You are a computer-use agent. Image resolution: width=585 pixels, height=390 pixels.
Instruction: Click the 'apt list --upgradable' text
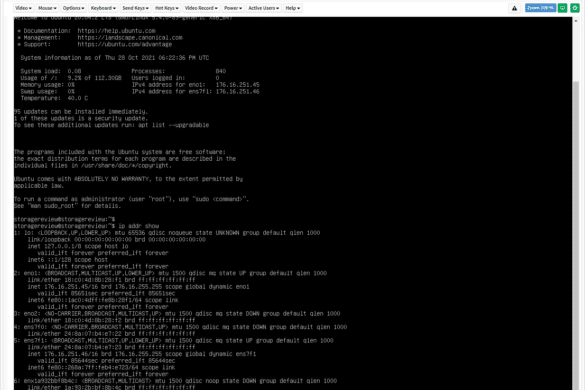tap(173, 125)
